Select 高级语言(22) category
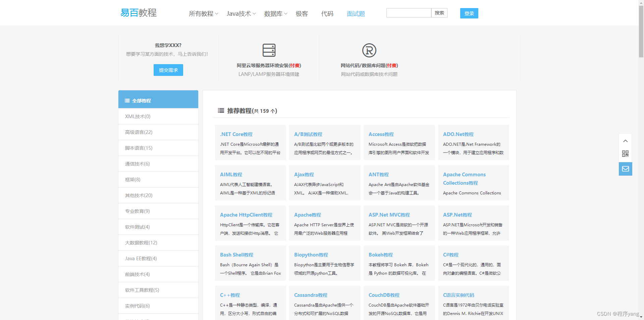This screenshot has width=644, height=320. point(158,132)
